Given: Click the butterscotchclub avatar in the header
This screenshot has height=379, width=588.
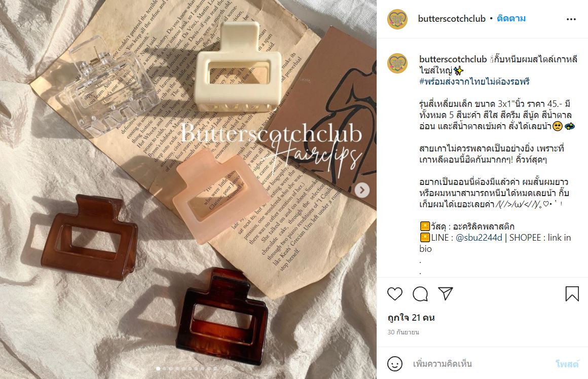Looking at the screenshot, I should click(397, 19).
